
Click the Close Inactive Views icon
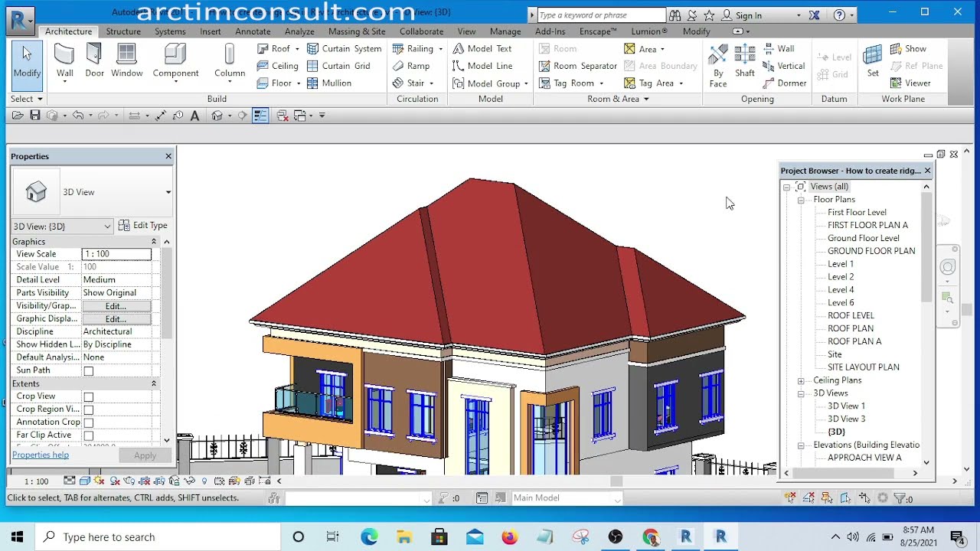[283, 116]
